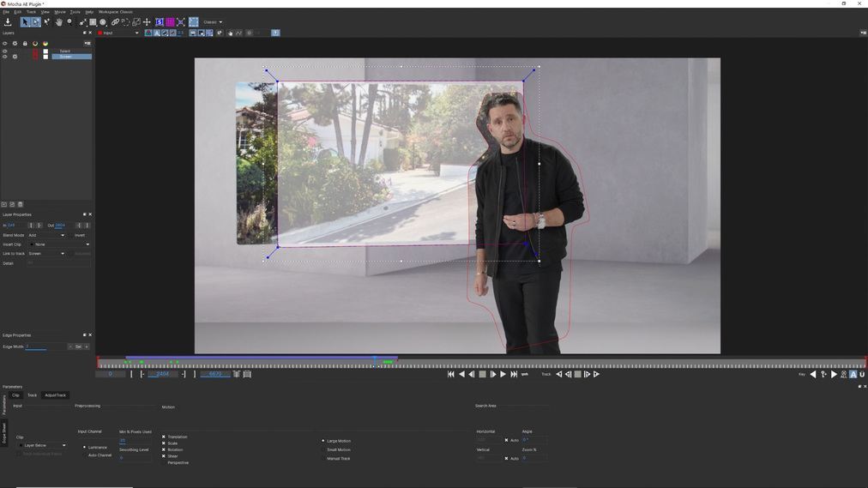
Task: Open the Blend Mode Add dropdown
Action: (46, 235)
